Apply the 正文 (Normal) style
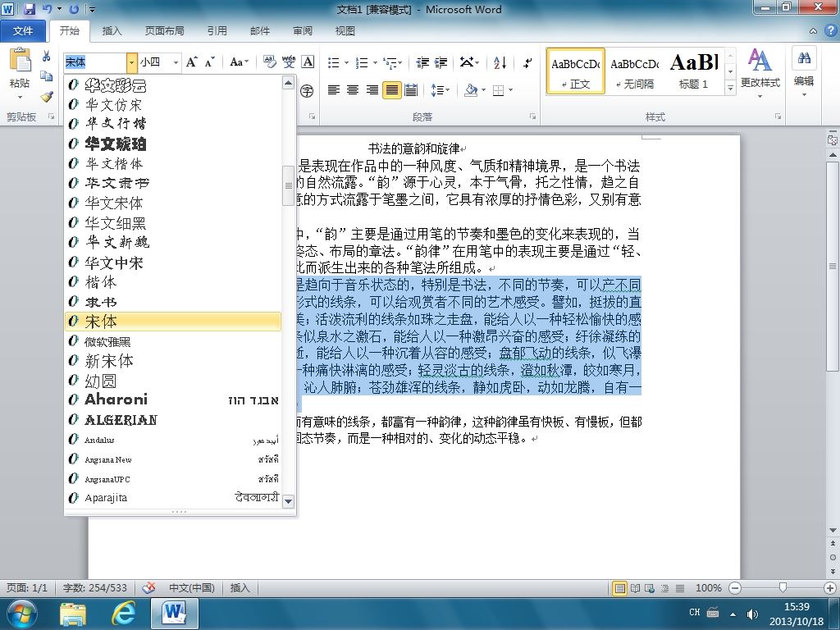Image resolution: width=840 pixels, height=630 pixels. point(576,71)
